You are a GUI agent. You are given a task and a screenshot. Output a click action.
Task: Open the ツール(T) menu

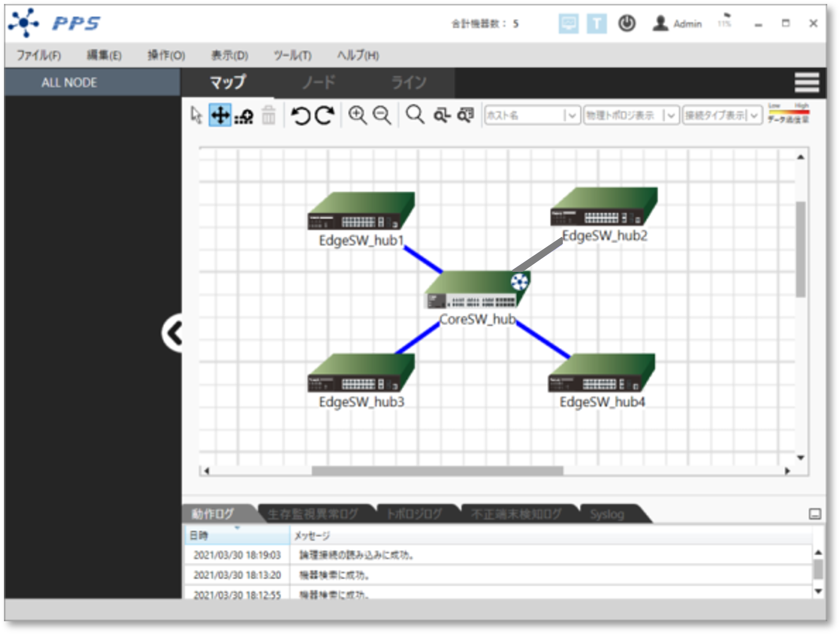pyautogui.click(x=293, y=55)
